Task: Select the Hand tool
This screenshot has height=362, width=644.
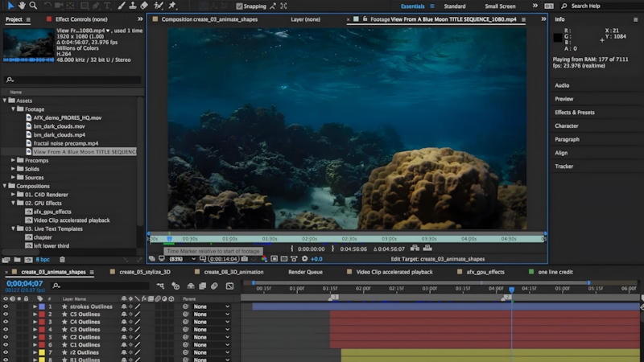Action: coord(22,6)
